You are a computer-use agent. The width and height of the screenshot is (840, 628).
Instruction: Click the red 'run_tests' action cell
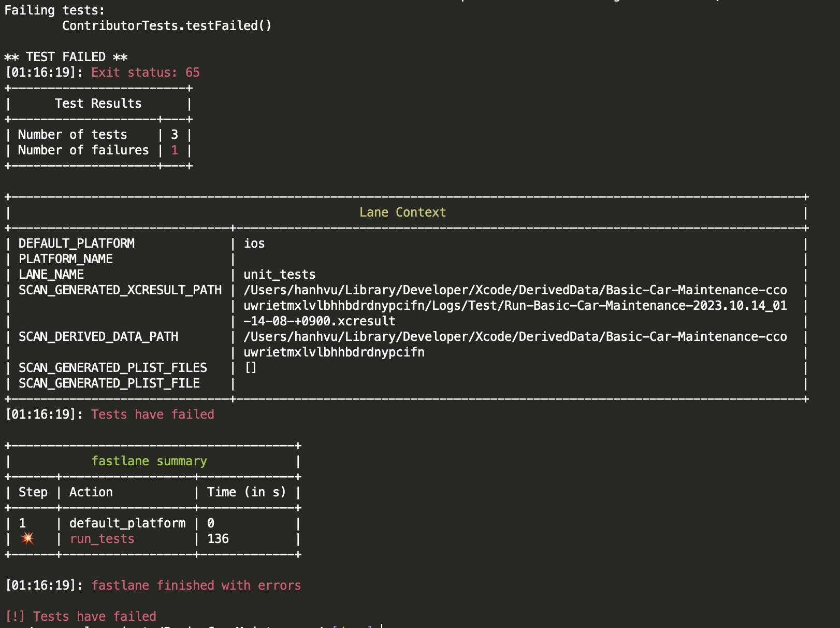coord(102,539)
